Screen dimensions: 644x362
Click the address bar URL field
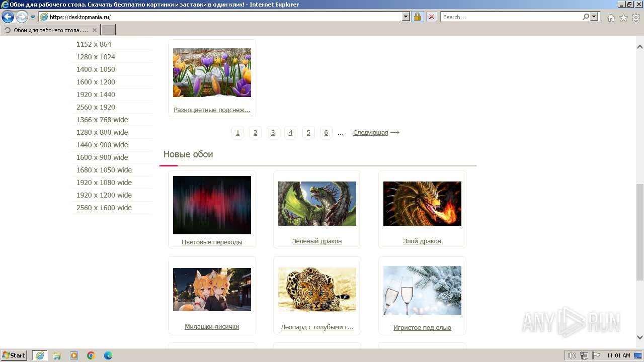tap(220, 17)
